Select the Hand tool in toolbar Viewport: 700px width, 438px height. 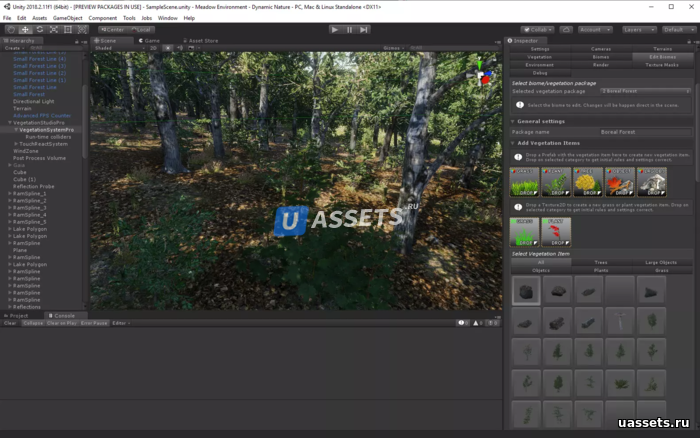point(11,29)
